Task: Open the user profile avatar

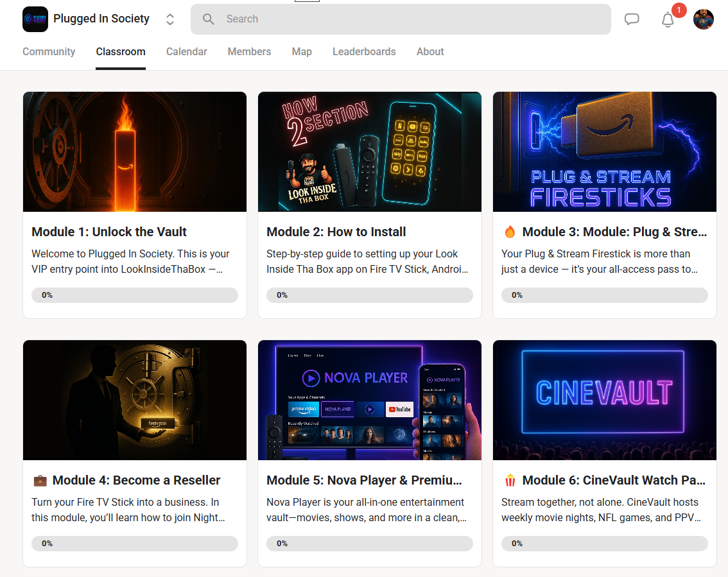Action: click(704, 19)
